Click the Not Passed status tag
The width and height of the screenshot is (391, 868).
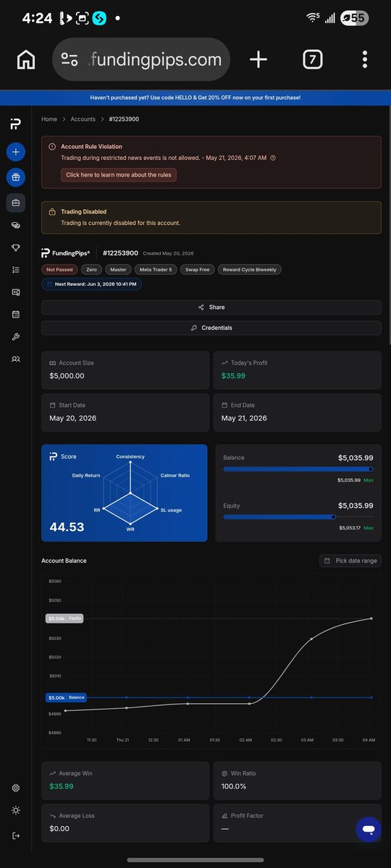coord(60,269)
